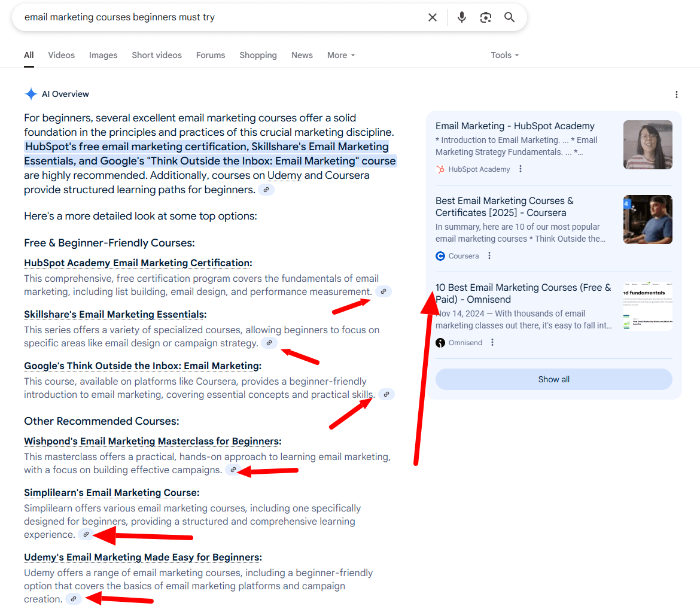The height and width of the screenshot is (609, 700).
Task: Click 'Here's a more detailed look' text
Action: pos(140,216)
